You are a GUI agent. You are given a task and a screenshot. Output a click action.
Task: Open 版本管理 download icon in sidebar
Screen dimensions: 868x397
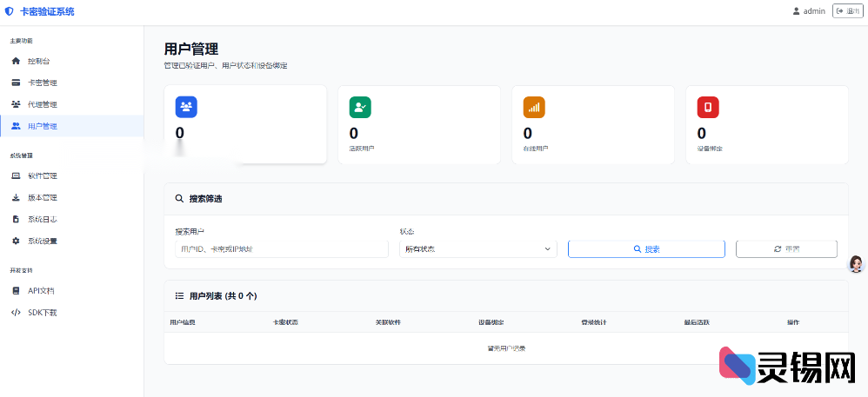click(16, 197)
